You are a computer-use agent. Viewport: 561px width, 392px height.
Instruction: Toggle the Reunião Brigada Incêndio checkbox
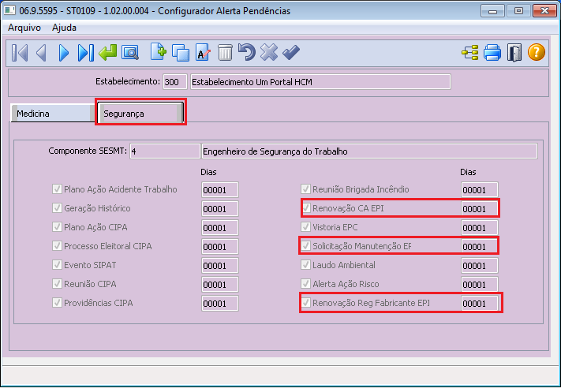(x=305, y=189)
